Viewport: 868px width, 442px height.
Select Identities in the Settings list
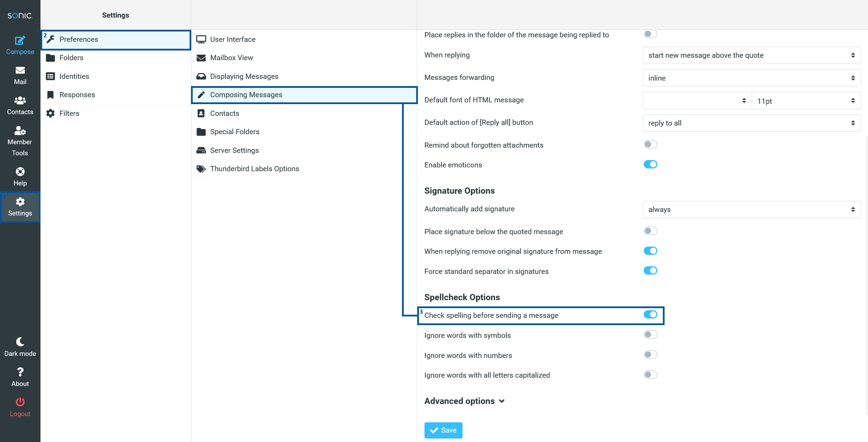116,76
